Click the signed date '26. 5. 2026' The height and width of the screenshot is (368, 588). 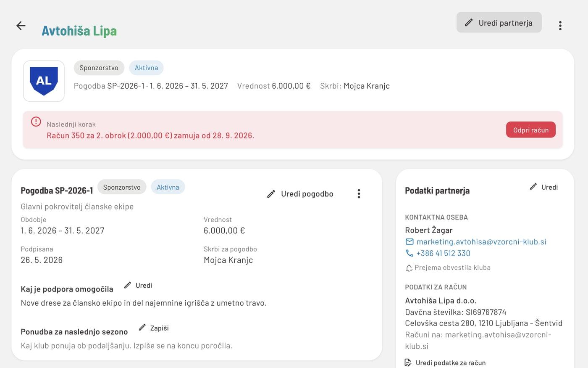point(42,260)
